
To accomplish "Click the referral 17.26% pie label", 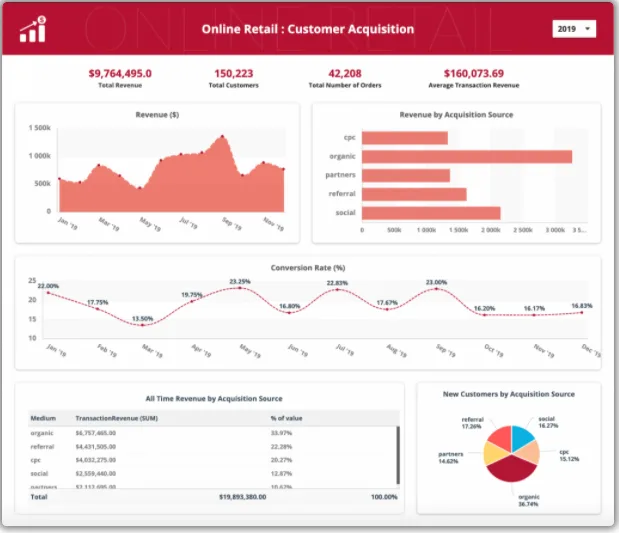I will (x=472, y=423).
